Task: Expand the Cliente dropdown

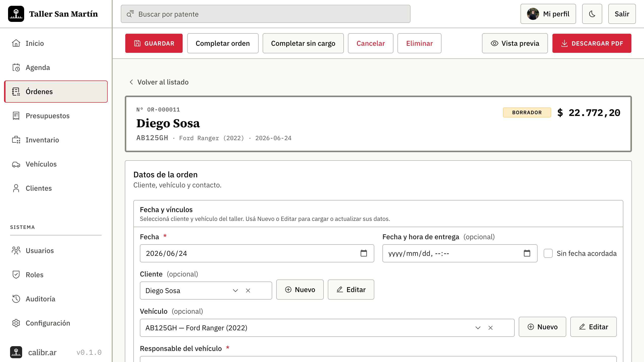Action: click(235, 291)
